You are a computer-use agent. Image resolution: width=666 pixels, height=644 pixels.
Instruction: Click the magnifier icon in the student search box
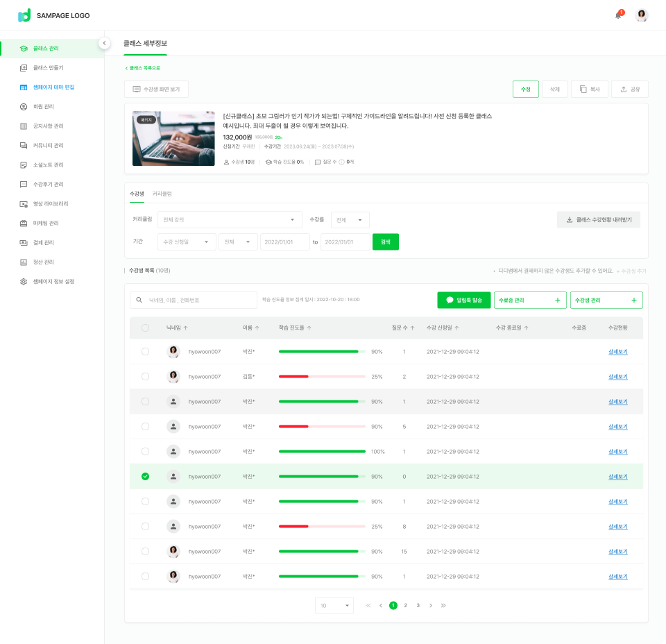point(139,300)
